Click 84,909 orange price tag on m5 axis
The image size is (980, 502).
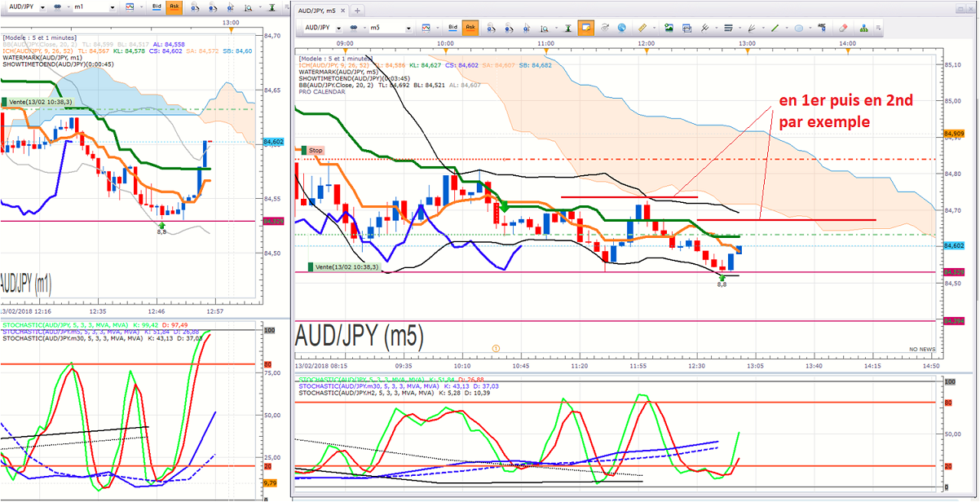click(954, 133)
